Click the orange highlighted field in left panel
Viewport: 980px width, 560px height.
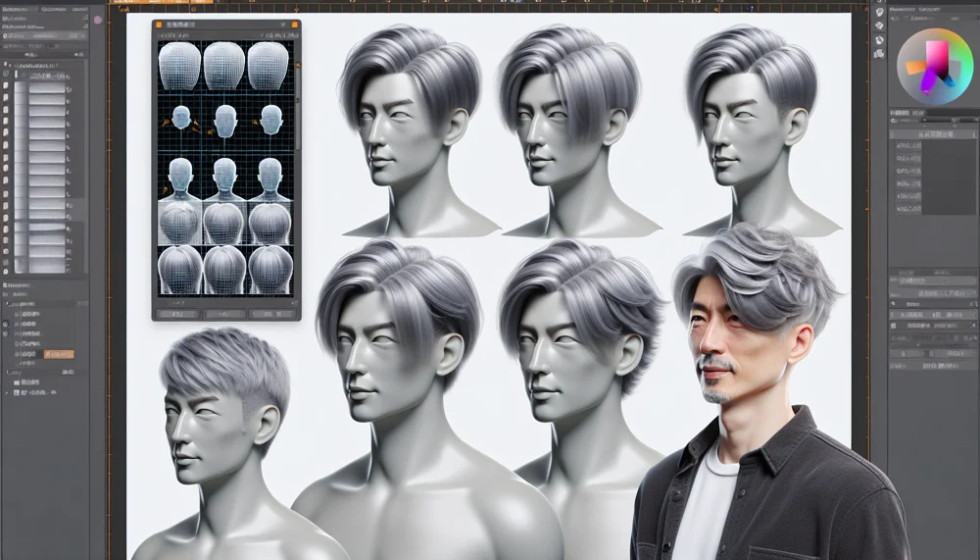pos(59,354)
